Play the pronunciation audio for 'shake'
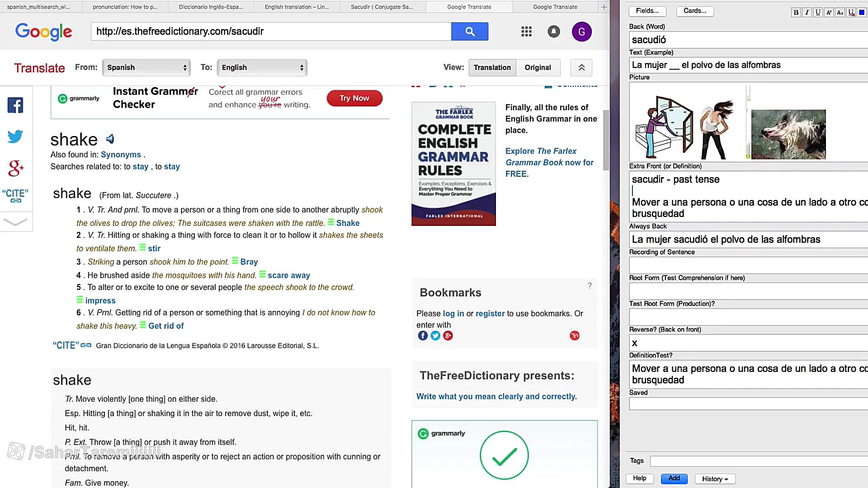The width and height of the screenshot is (868, 488). point(110,139)
